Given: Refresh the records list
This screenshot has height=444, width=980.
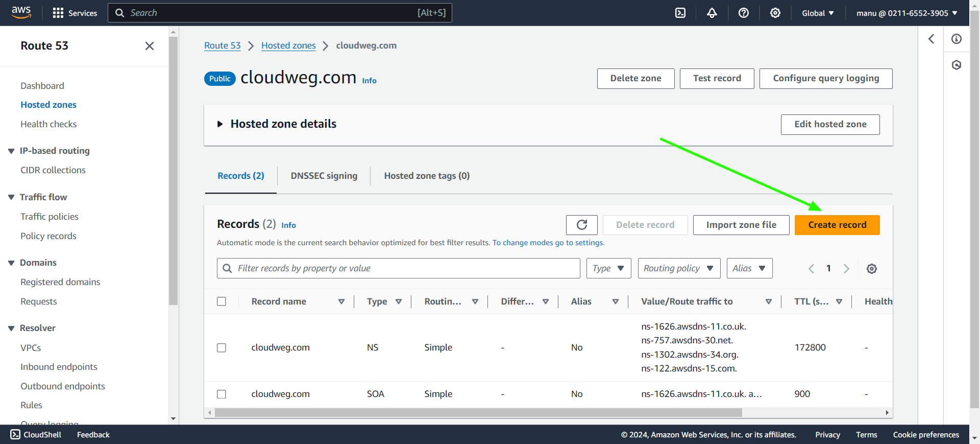Looking at the screenshot, I should click(x=582, y=225).
